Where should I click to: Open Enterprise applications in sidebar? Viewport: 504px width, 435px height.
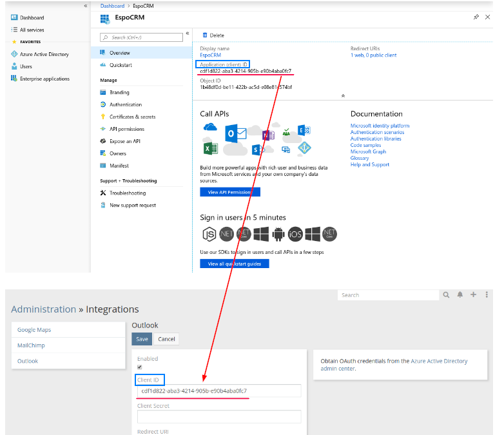coord(44,79)
